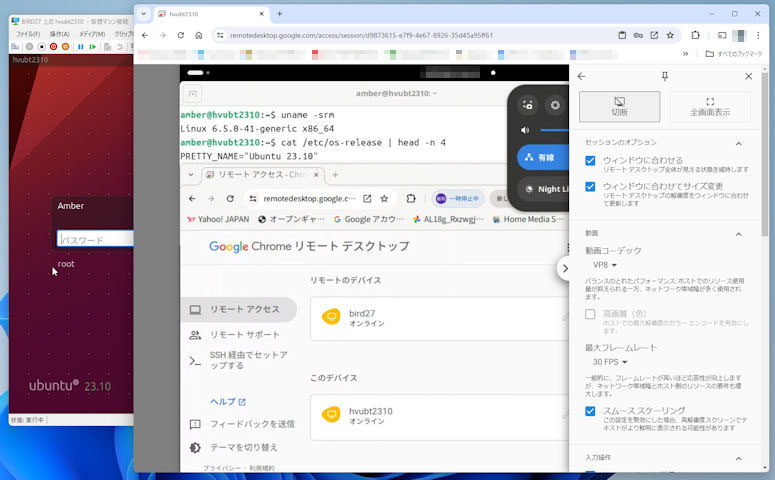
Task: Open the outer Chrome three-dot menu
Action: coord(758,35)
